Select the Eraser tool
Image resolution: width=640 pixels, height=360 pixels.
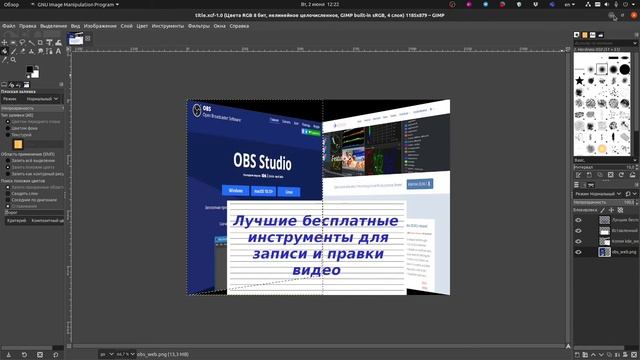click(x=22, y=51)
